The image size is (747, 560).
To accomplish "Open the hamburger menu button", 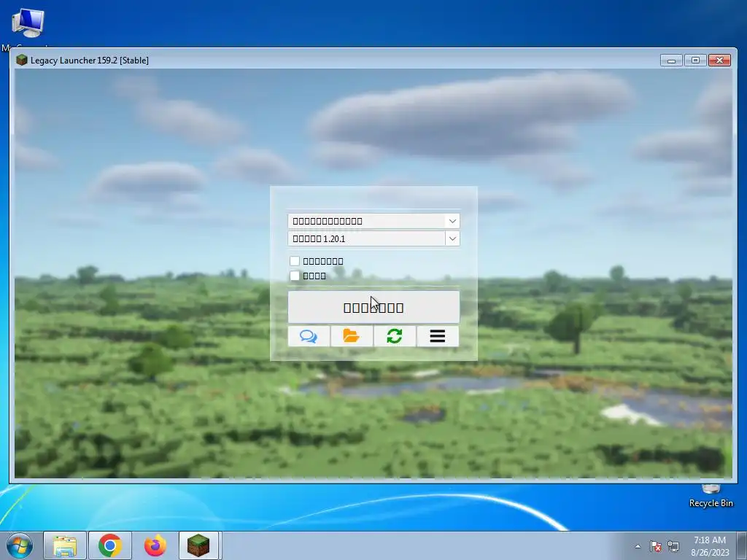I will click(438, 336).
